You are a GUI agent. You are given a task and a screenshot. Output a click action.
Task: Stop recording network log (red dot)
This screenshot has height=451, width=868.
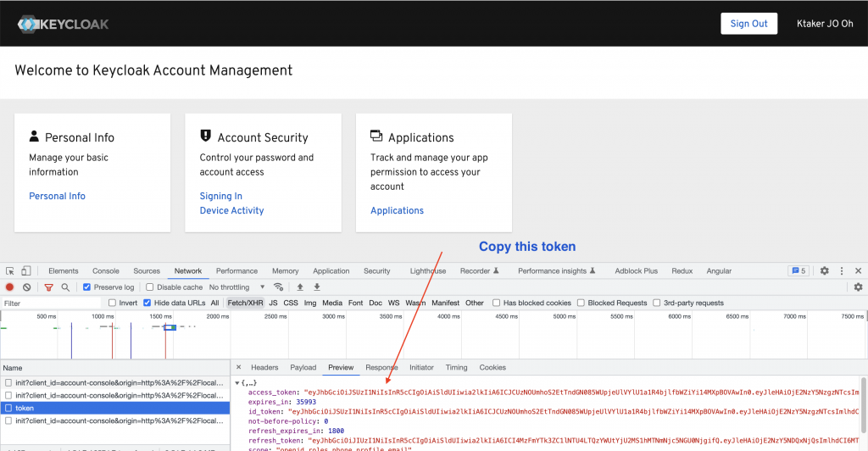(9, 287)
